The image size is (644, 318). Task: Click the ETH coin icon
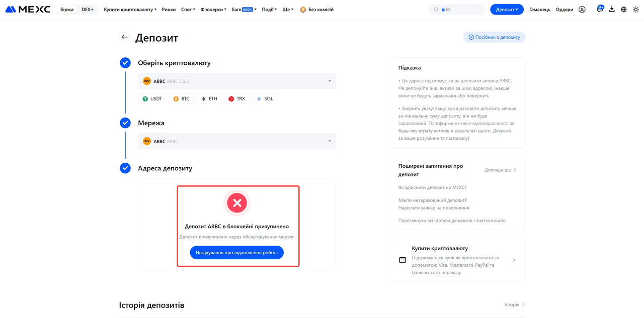[x=204, y=99]
